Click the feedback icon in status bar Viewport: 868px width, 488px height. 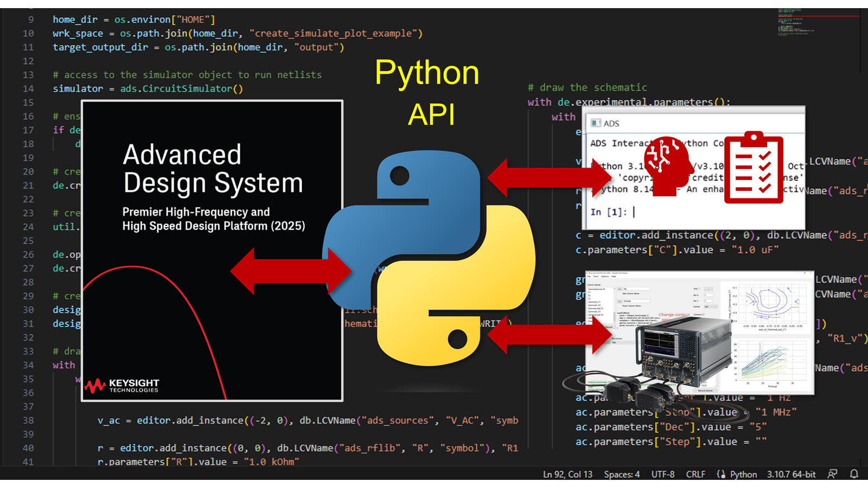coord(832,474)
